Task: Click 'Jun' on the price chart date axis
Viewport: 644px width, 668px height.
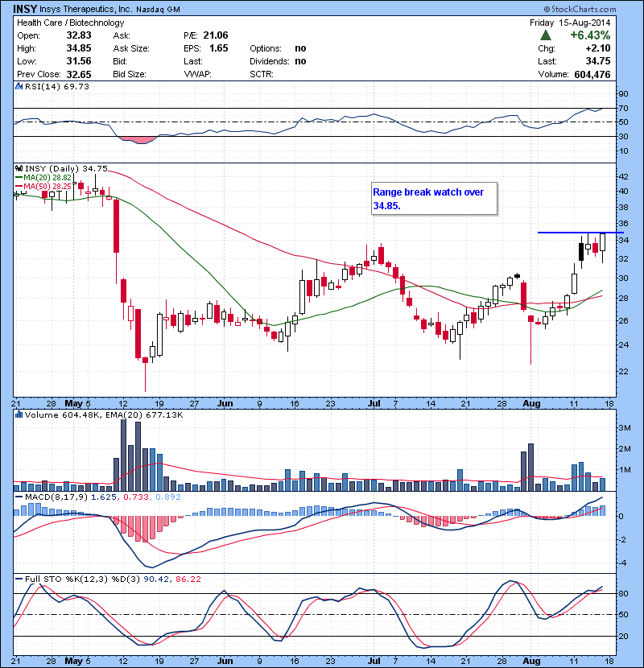Action: click(x=225, y=403)
